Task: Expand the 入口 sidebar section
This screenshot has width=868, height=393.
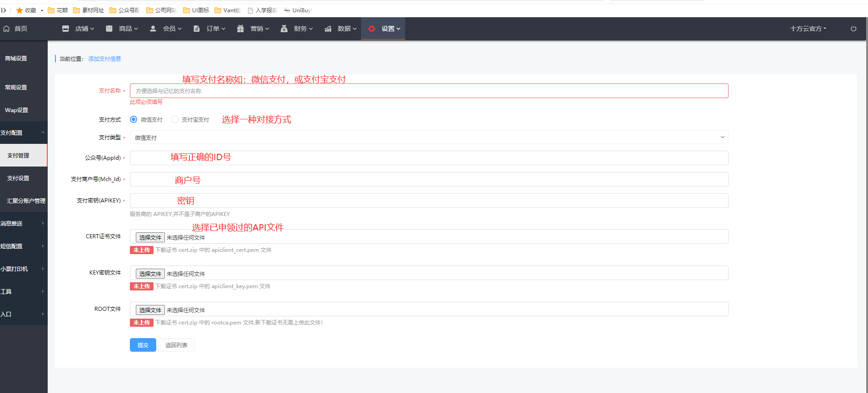Action: coord(24,314)
